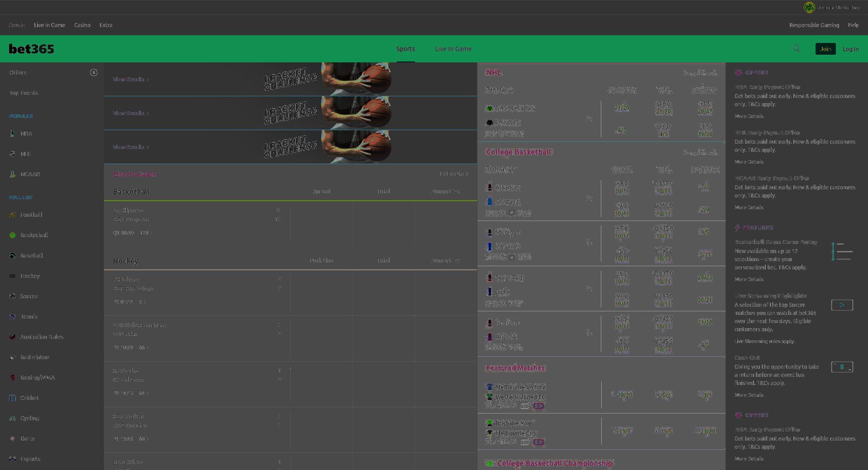This screenshot has width=868, height=470.
Task: Select Villanova money line odds 5/11
Action: point(705,254)
